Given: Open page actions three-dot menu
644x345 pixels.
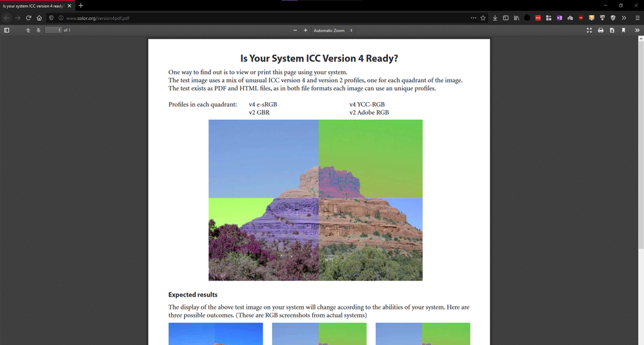Looking at the screenshot, I should pos(474,18).
